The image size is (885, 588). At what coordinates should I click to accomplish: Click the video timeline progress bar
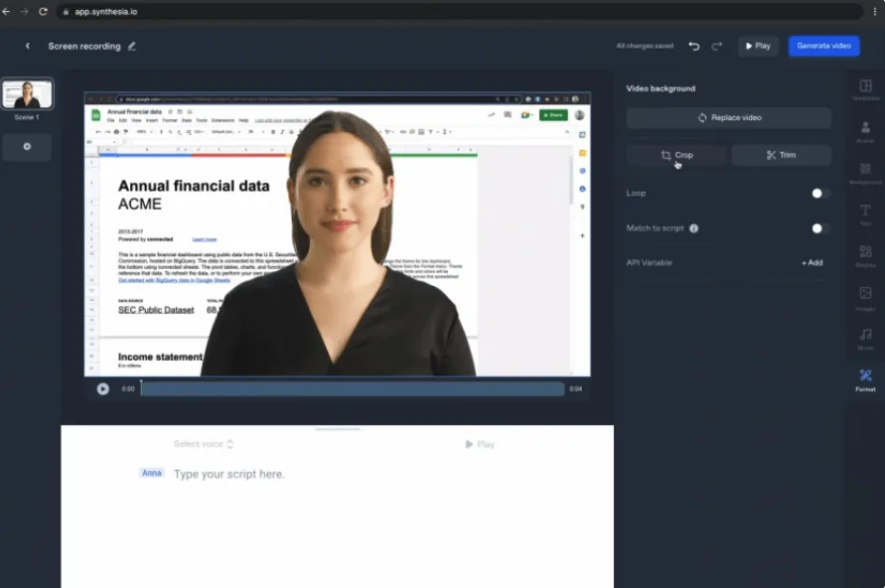coord(353,388)
